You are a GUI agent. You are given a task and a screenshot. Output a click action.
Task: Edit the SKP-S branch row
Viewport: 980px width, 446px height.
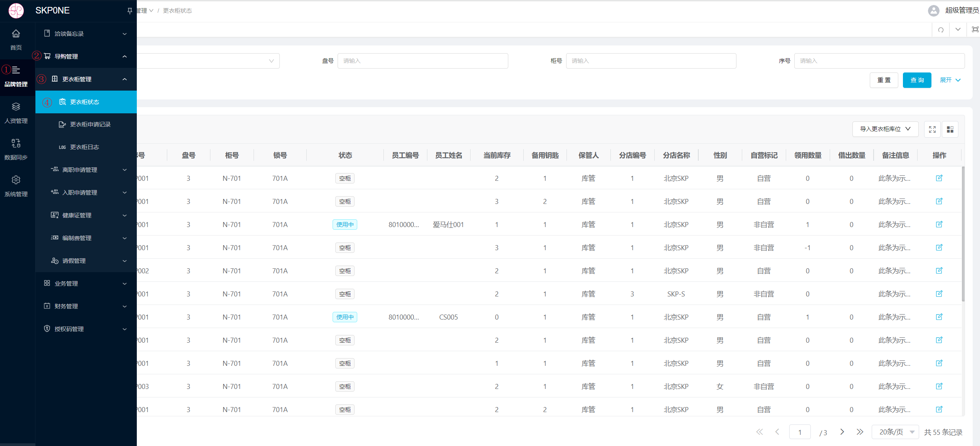pos(939,294)
